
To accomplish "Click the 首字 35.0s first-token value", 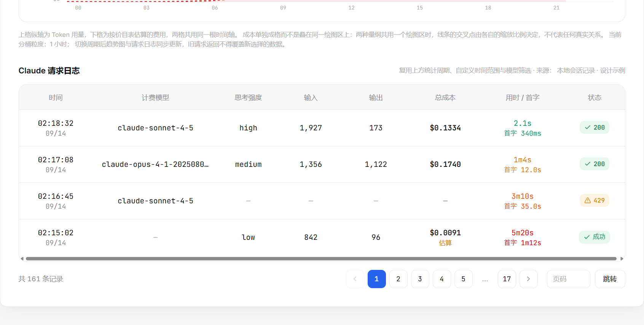I will point(523,206).
